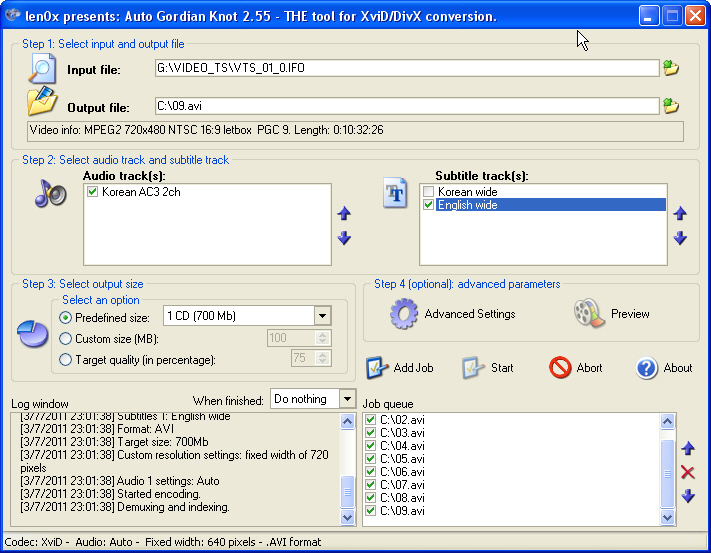Click the output size pie chart icon
This screenshot has width=711, height=553.
click(33, 334)
